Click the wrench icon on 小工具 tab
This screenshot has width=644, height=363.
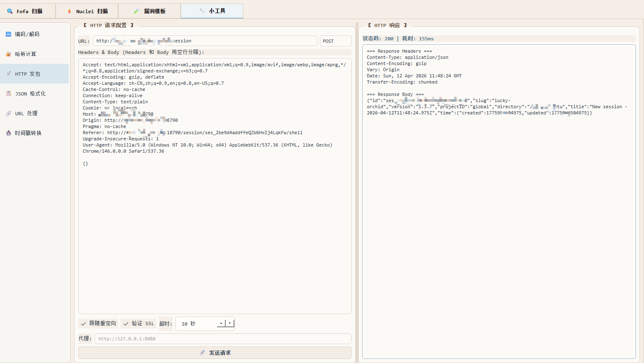pos(202,11)
